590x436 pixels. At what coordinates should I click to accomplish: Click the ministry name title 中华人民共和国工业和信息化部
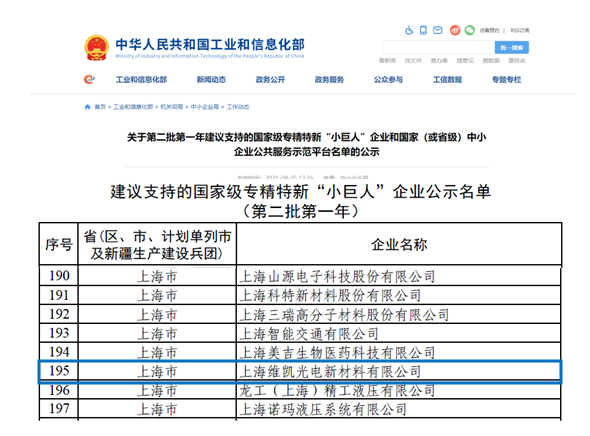(210, 44)
